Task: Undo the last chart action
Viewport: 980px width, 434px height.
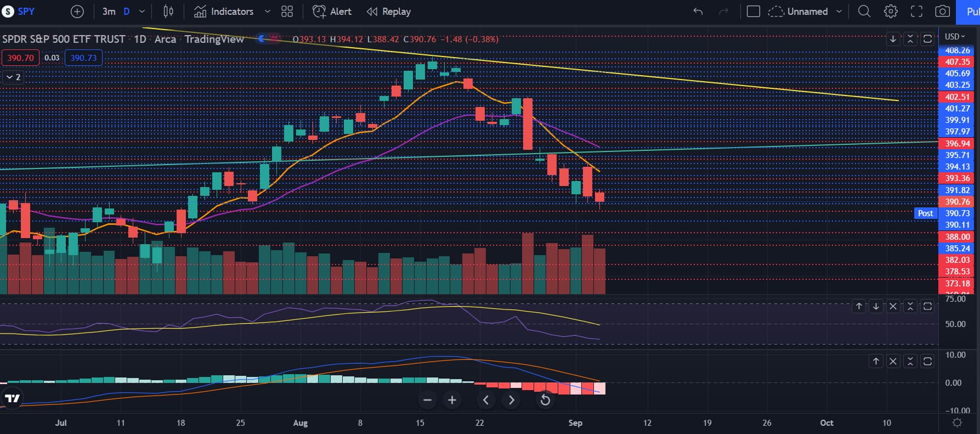Action: [698, 11]
